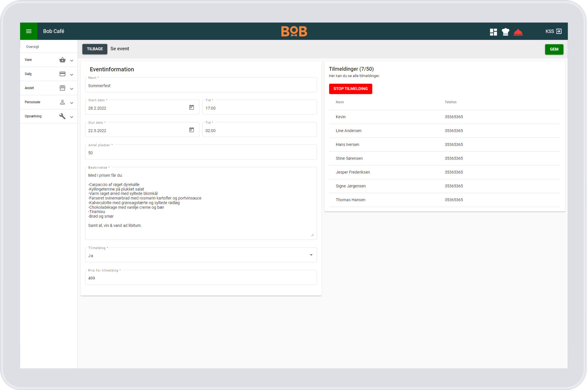Click the chef hat icon

(x=506, y=32)
